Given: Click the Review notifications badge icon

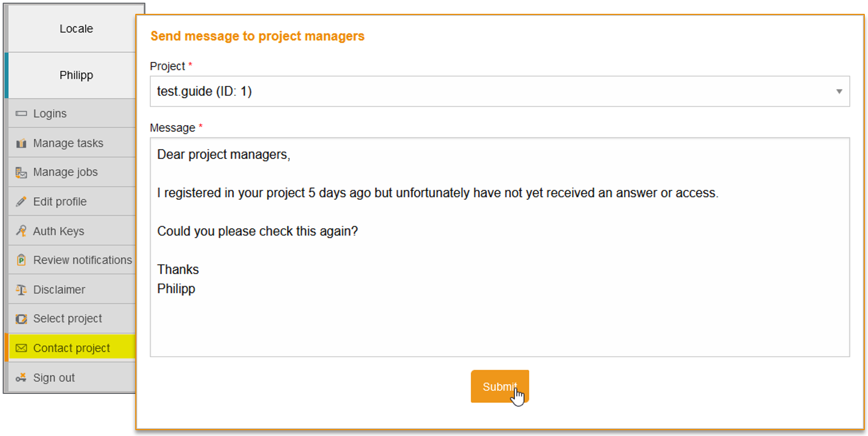Looking at the screenshot, I should point(21,260).
